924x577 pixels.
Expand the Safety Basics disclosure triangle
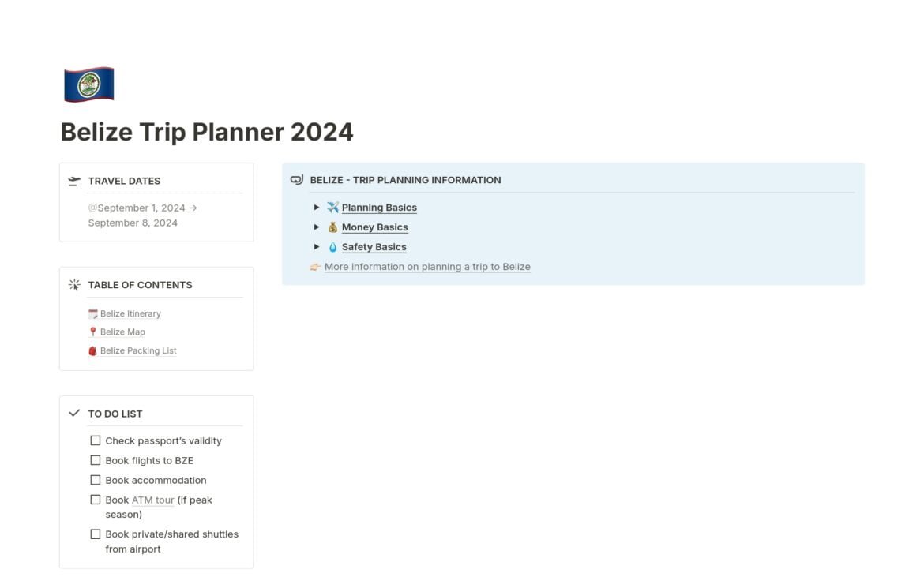pos(317,247)
